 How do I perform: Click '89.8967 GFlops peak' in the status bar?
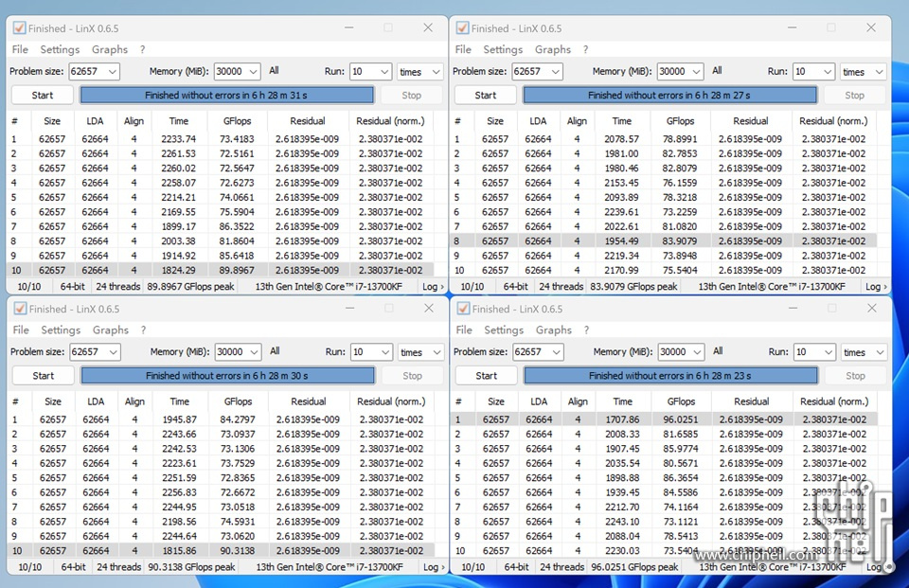coord(190,287)
